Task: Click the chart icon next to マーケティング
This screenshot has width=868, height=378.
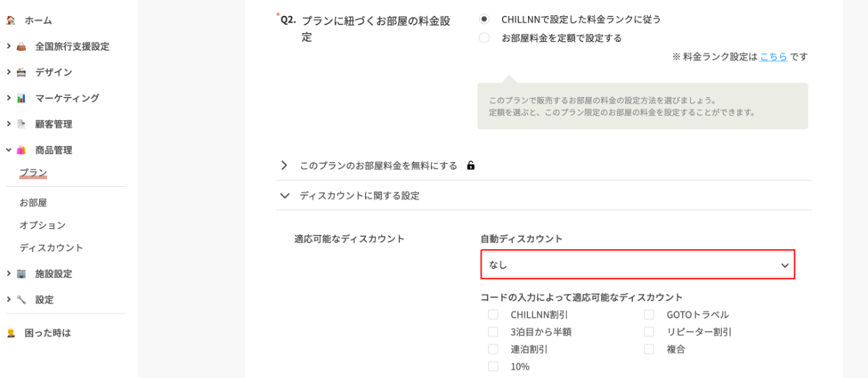Action: click(x=21, y=98)
